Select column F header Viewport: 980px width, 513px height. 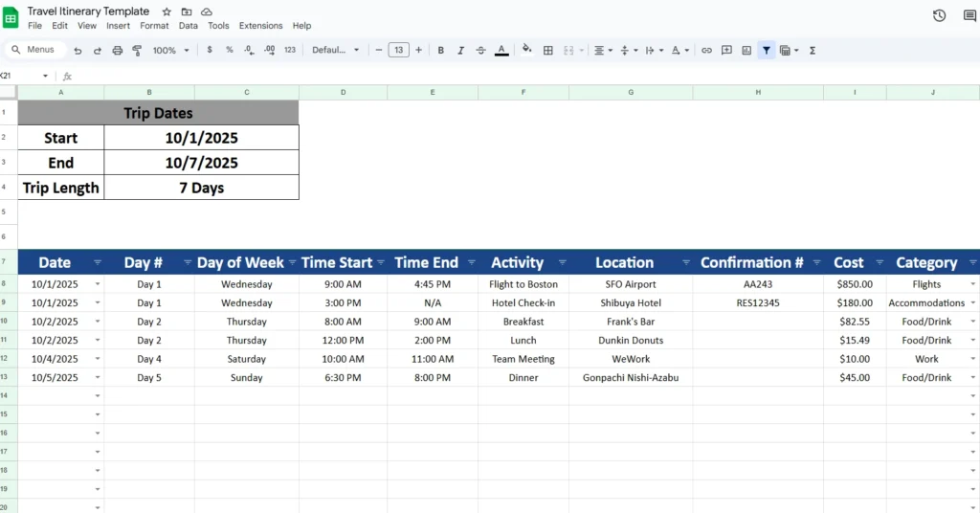(523, 93)
